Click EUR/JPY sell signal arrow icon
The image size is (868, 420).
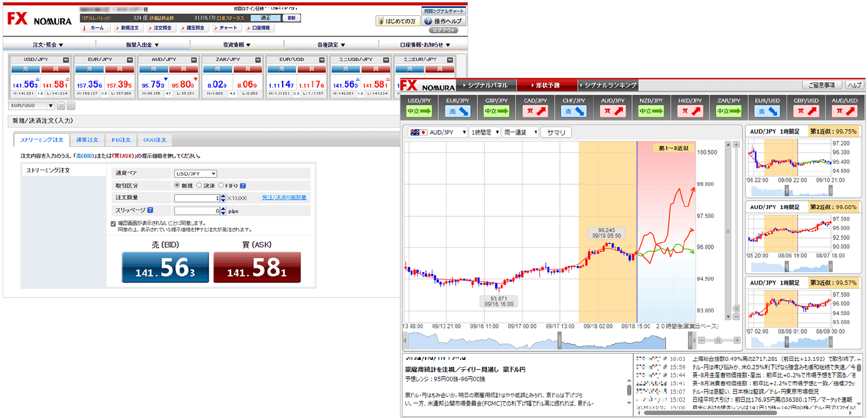point(458,111)
